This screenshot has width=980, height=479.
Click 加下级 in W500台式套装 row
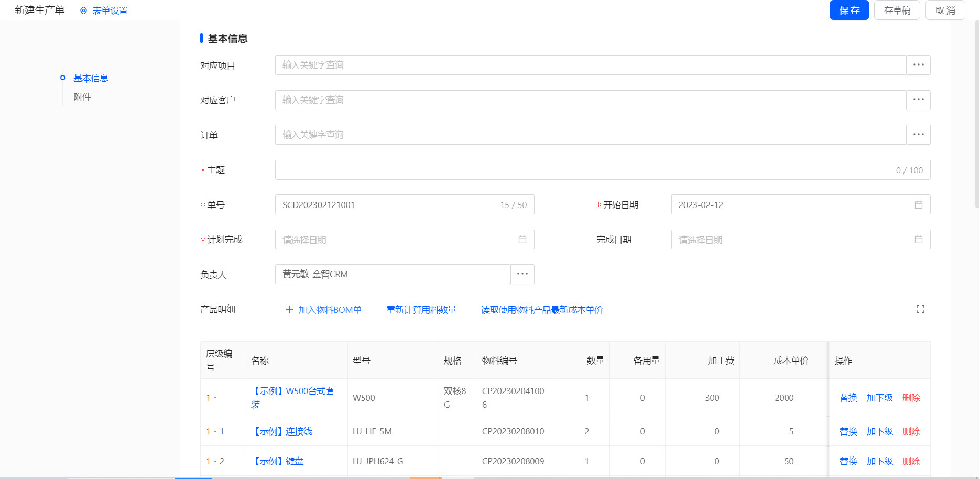879,398
